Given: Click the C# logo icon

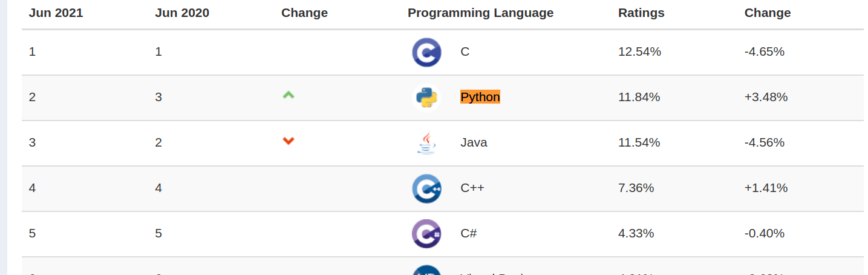Looking at the screenshot, I should [426, 234].
